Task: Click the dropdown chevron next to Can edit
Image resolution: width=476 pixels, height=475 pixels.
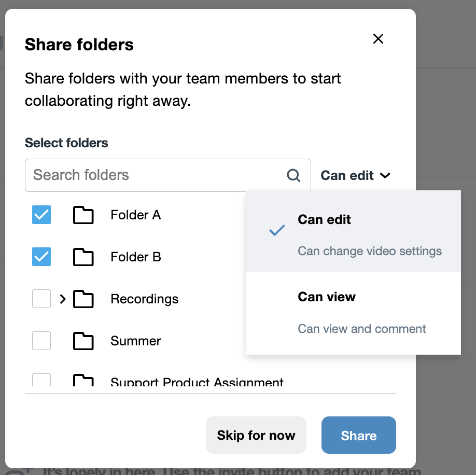Action: [x=385, y=176]
